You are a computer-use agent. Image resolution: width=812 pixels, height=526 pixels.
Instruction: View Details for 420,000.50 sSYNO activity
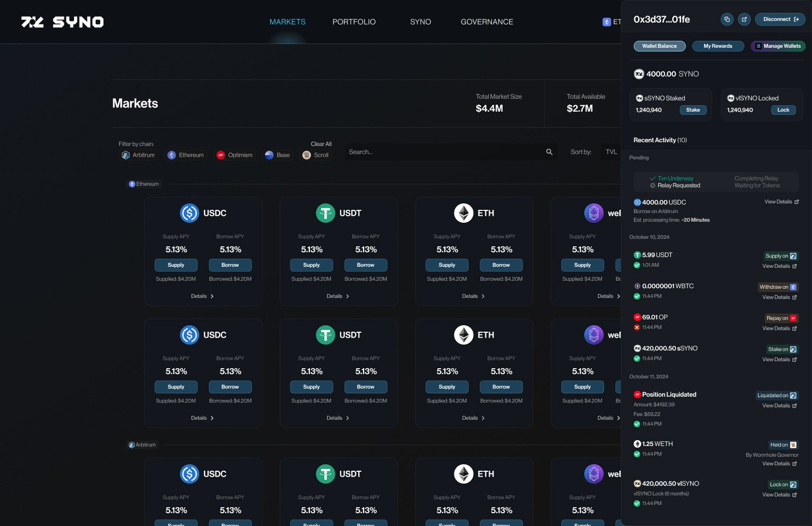click(780, 360)
